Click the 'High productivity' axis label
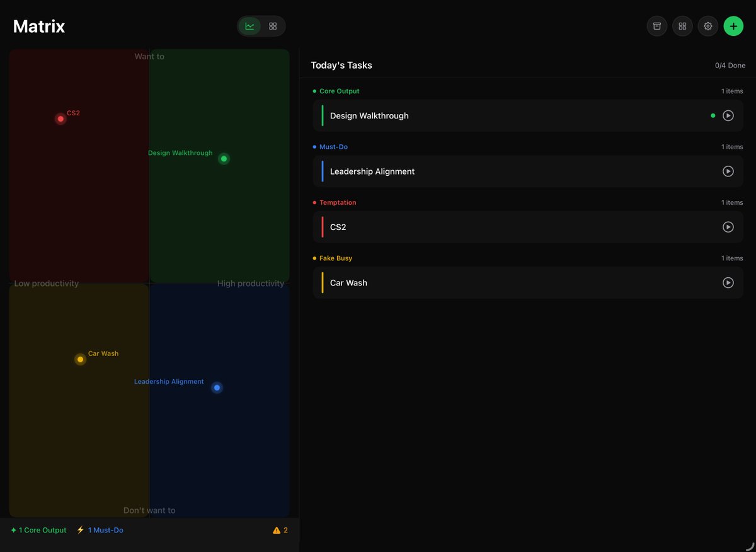The height and width of the screenshot is (552, 756). (x=251, y=284)
